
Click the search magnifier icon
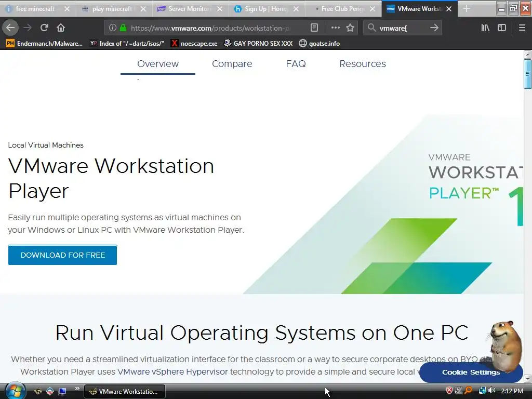[372, 28]
